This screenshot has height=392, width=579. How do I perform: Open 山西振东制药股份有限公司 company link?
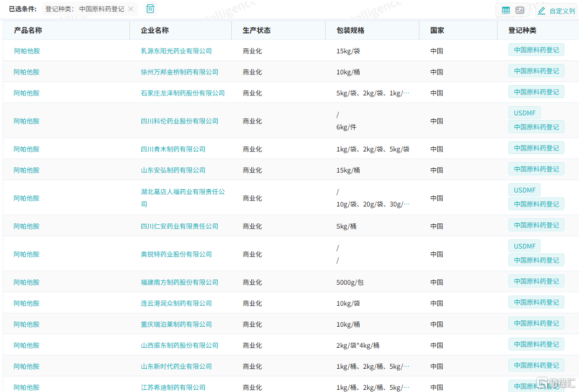point(180,346)
